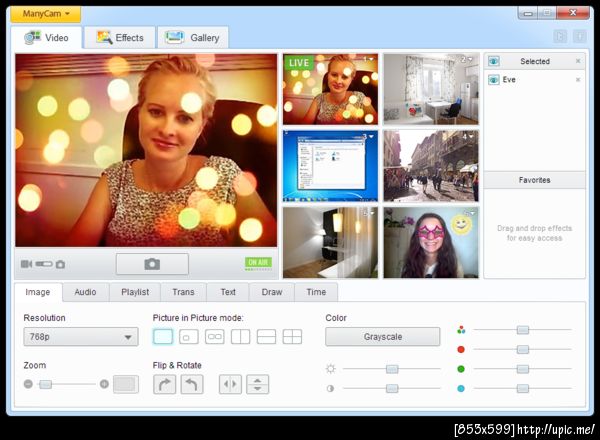Flip the image horizontally
The image size is (600, 440).
[230, 384]
